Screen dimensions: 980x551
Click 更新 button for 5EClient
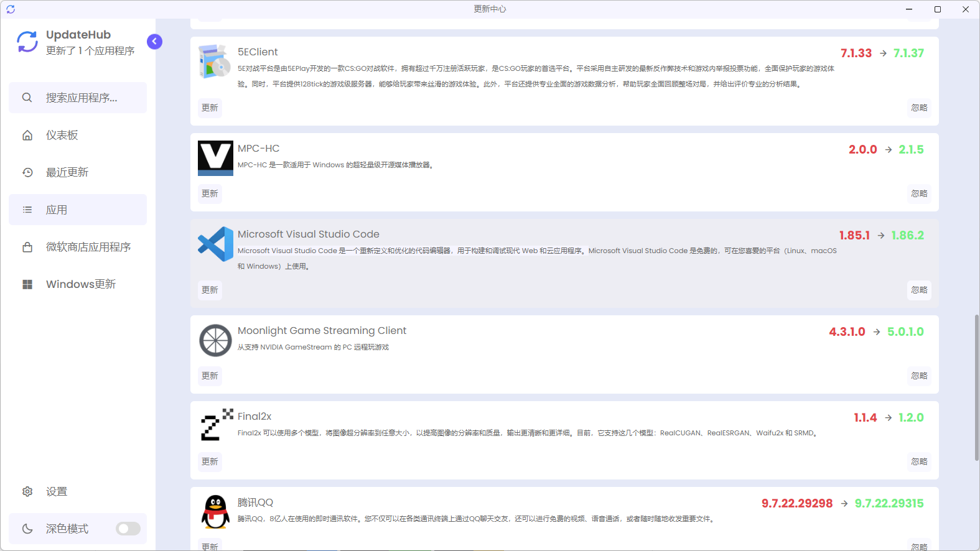(x=210, y=108)
